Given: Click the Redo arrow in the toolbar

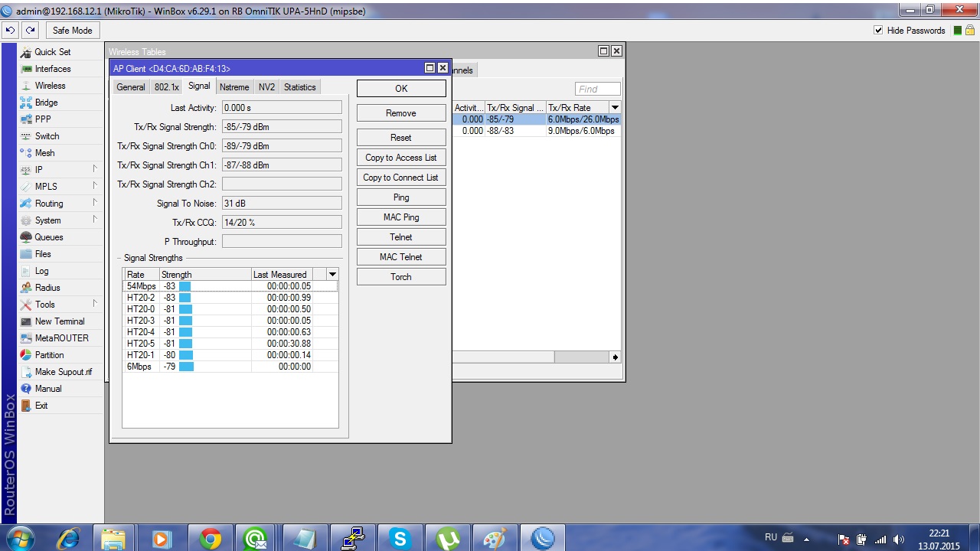Looking at the screenshot, I should tap(30, 31).
